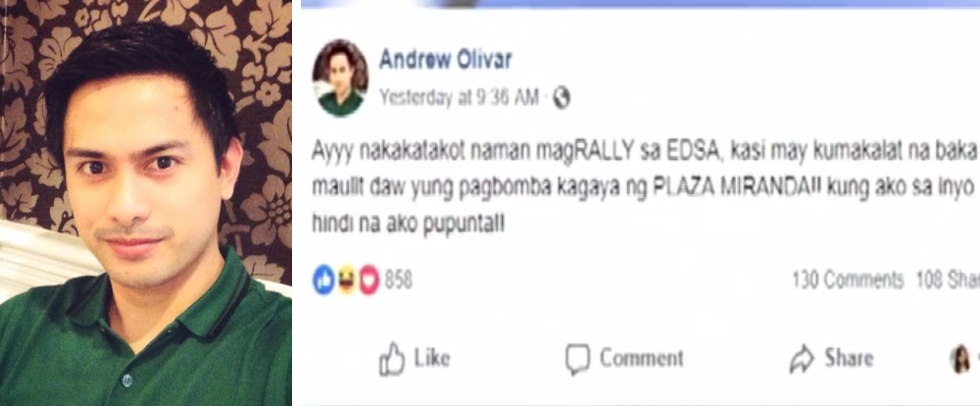Screen dimensions: 980x406
Task: Click the blue like reaction icon
Action: point(323,279)
